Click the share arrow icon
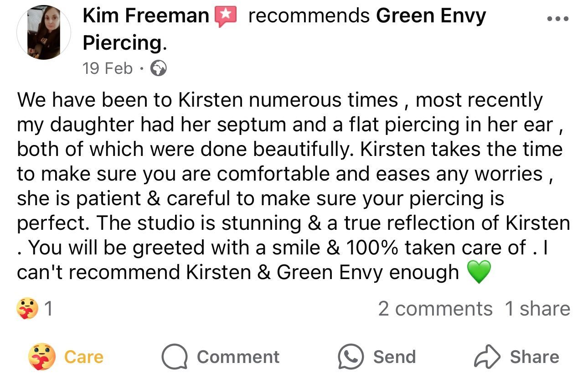 pyautogui.click(x=487, y=357)
